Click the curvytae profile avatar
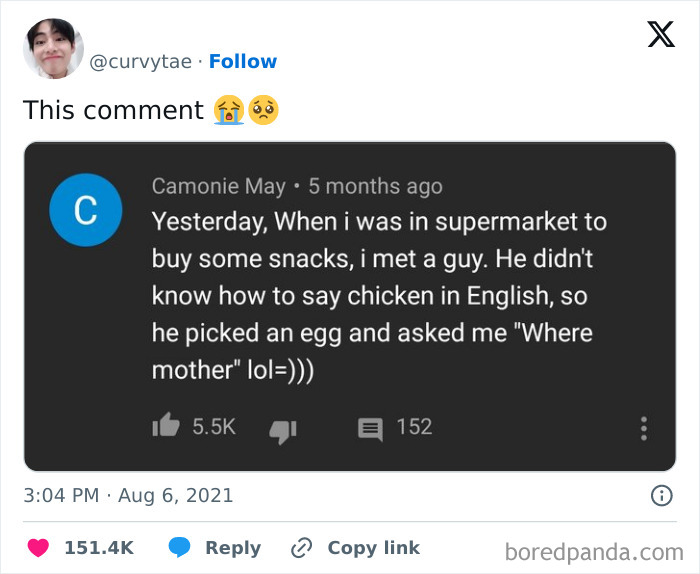This screenshot has width=700, height=574. (53, 48)
